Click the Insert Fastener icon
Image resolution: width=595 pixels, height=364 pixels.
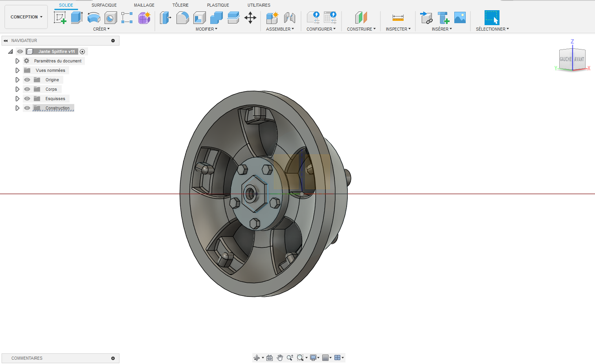[x=443, y=18]
